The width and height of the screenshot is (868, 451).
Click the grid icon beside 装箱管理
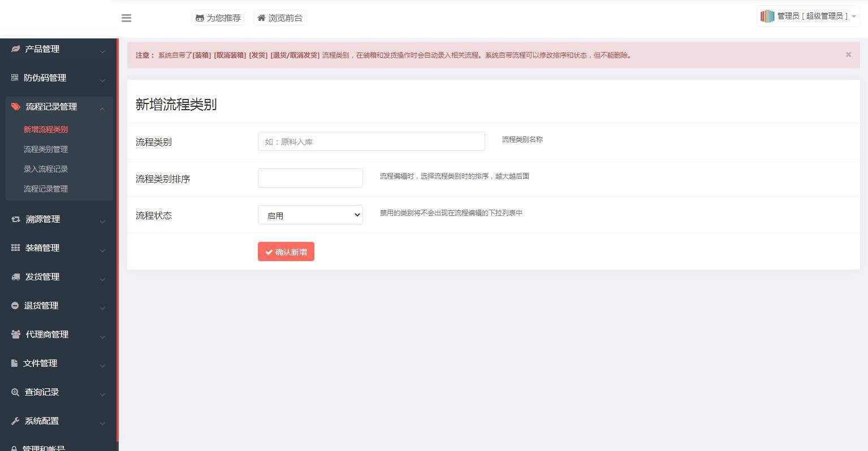point(15,248)
